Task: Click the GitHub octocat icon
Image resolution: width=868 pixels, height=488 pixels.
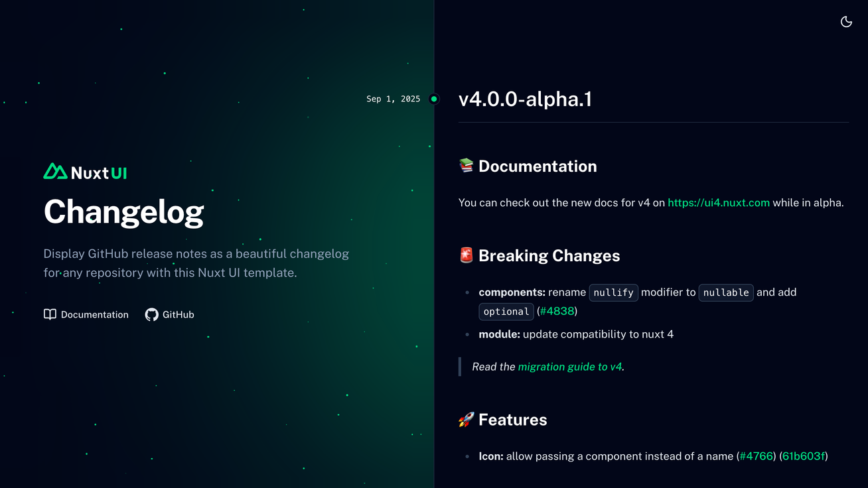Action: point(151,314)
